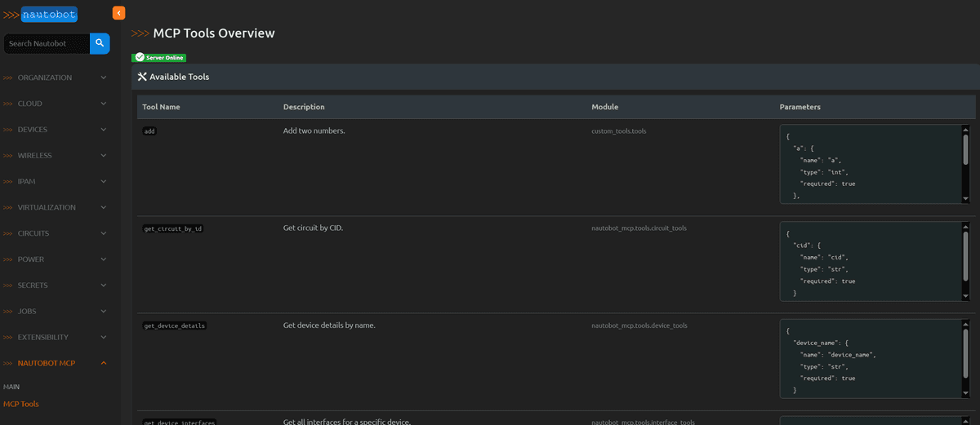
Task: Click nautobot_mcp.tools.device_tools module text
Action: pyautogui.click(x=639, y=325)
